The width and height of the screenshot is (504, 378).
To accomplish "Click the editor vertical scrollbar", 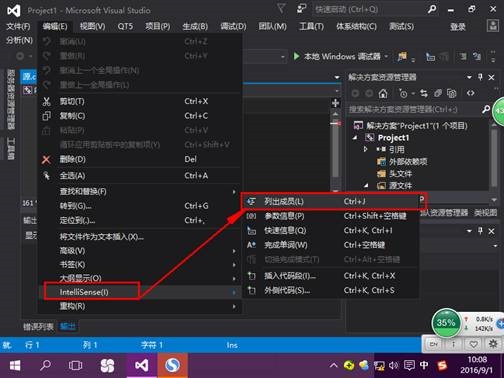I will pos(336,150).
